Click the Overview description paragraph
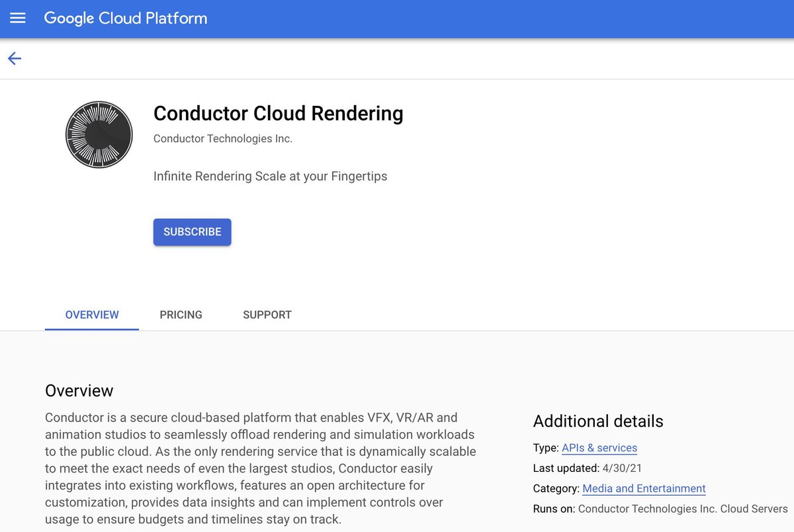794x532 pixels. tap(261, 468)
